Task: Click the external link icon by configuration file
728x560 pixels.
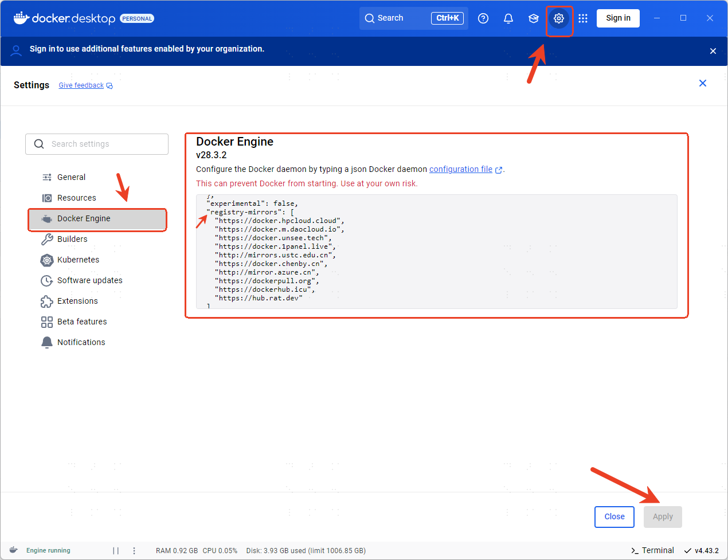Action: coord(499,170)
